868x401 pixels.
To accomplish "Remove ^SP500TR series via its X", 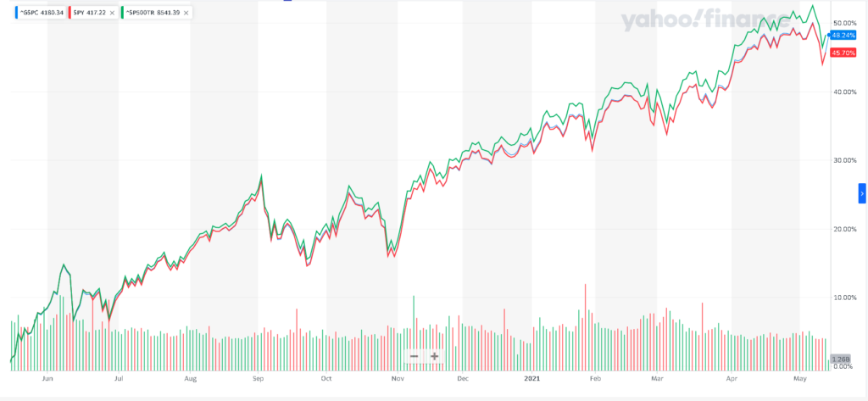I will [x=186, y=13].
